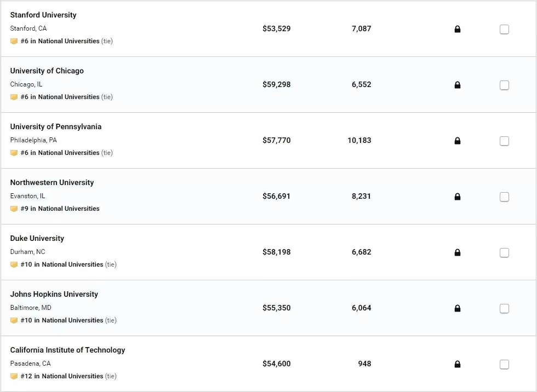Check the compare box for Stanford University

(504, 30)
